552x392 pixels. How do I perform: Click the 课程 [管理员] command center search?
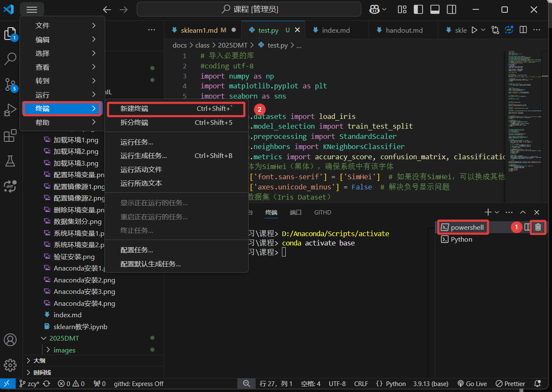[x=249, y=9]
